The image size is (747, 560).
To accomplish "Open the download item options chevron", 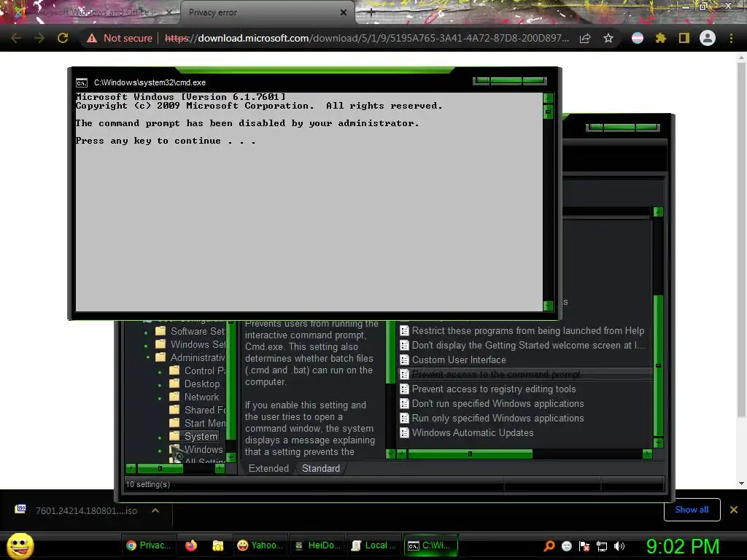I will (155, 510).
